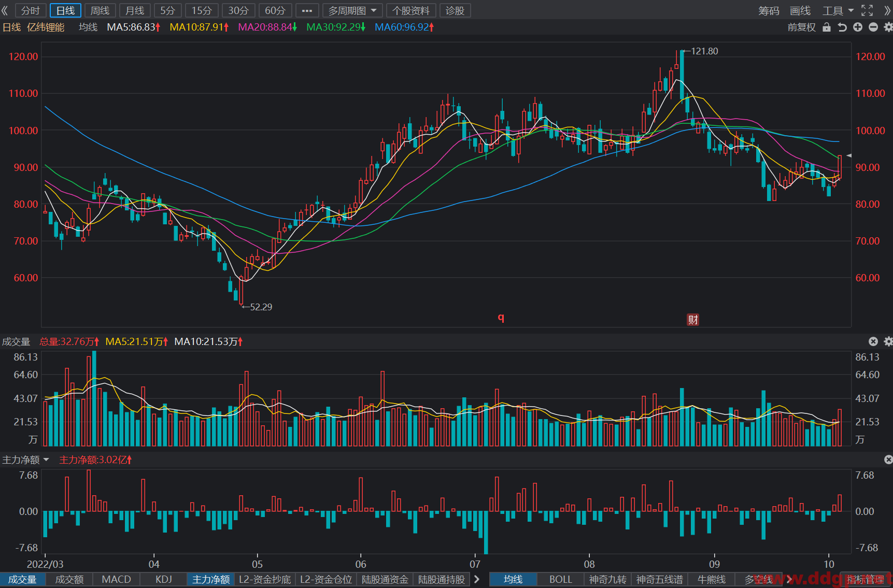Select 周线 weekly chart period
The height and width of the screenshot is (588, 893).
pyautogui.click(x=100, y=10)
